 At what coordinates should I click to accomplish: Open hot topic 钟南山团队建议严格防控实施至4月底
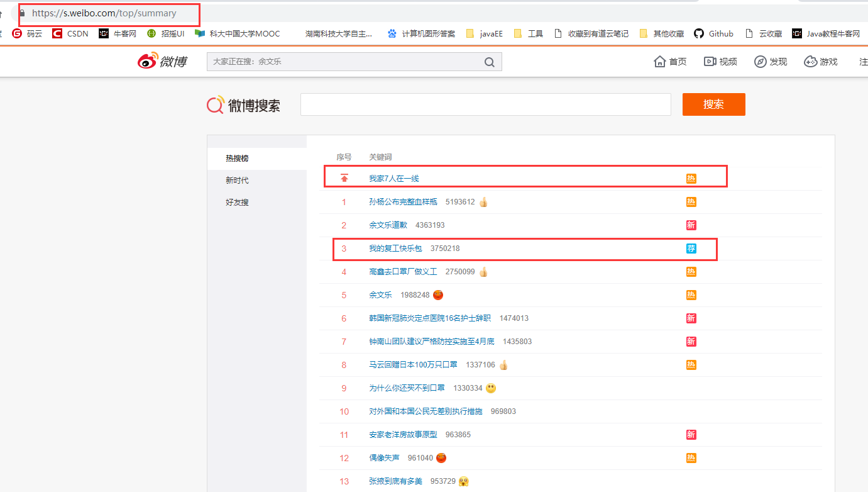click(432, 342)
